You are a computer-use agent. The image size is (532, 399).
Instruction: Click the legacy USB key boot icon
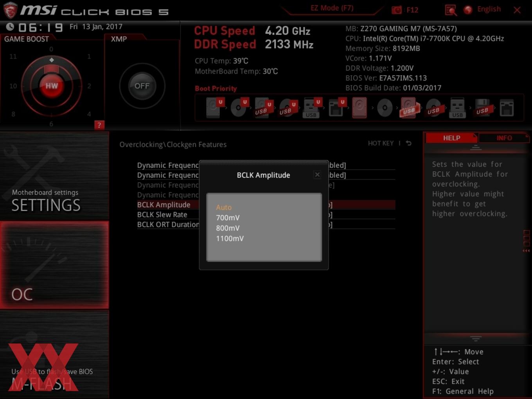tap(457, 108)
